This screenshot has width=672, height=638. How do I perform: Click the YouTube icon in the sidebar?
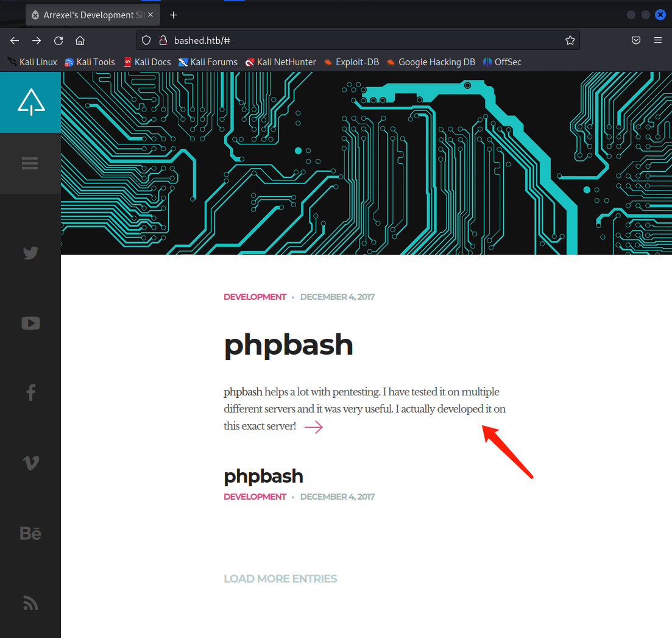point(30,323)
